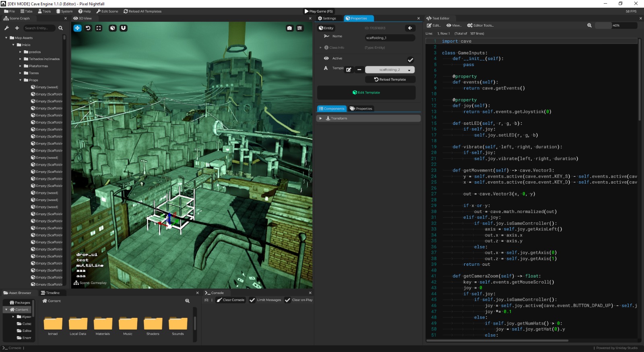Click the zoom icon in Asset Browser
Image resolution: width=644 pixels, height=352 pixels.
pos(187,301)
